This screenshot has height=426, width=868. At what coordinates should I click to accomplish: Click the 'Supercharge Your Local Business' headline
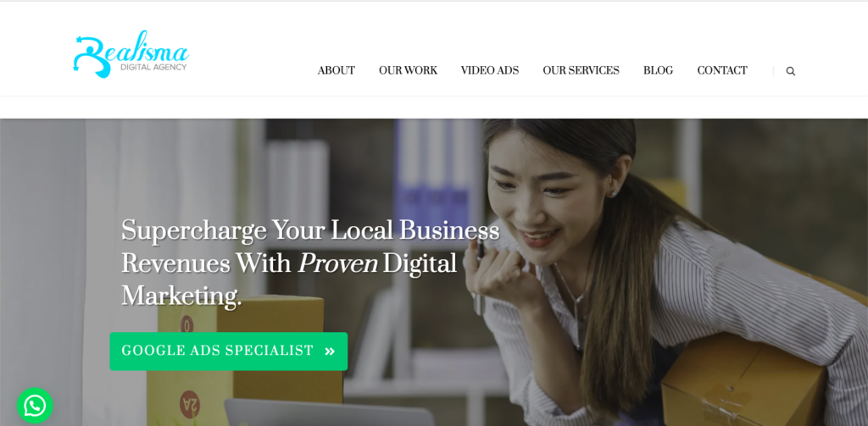[310, 230]
